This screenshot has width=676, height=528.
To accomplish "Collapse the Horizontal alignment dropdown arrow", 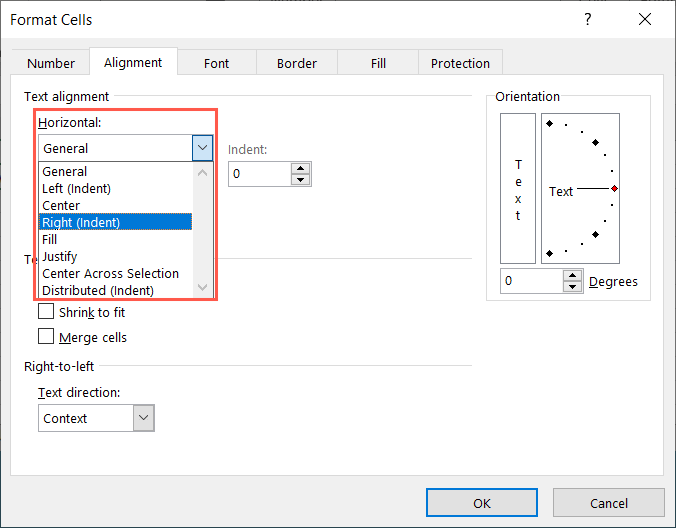I will tap(203, 148).
